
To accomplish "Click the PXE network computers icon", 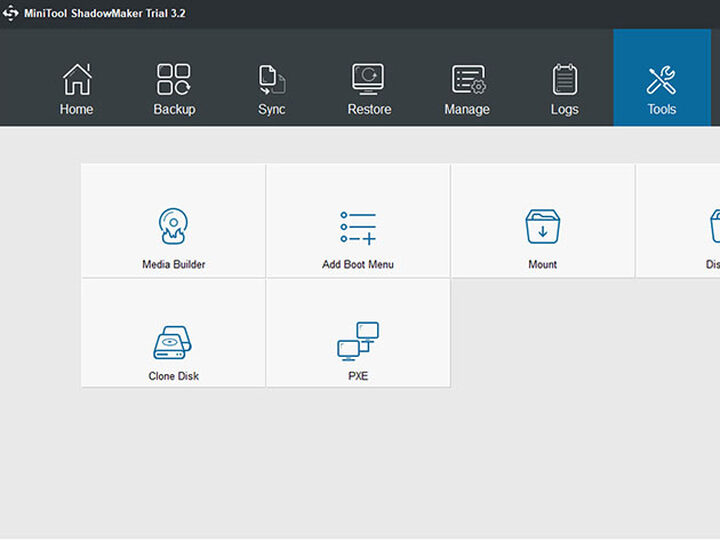I will (x=358, y=341).
